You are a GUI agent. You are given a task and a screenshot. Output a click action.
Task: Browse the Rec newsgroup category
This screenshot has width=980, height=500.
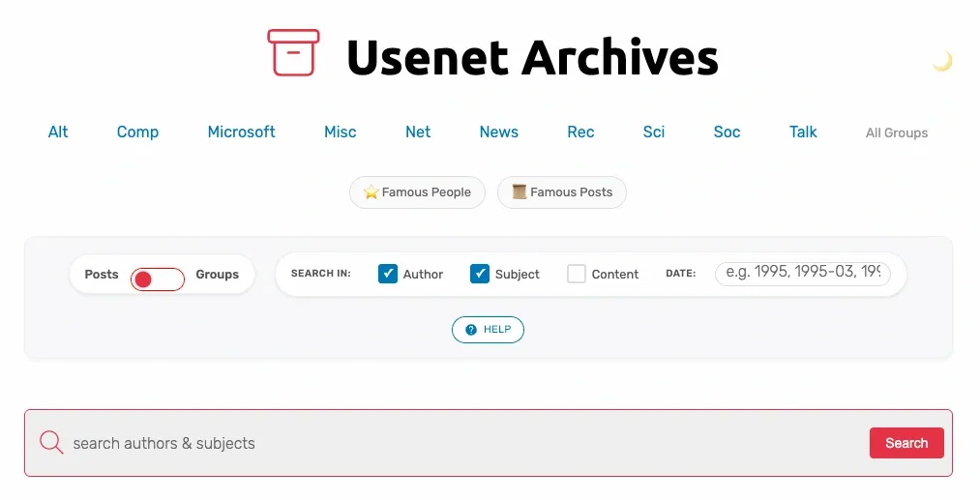pos(580,132)
